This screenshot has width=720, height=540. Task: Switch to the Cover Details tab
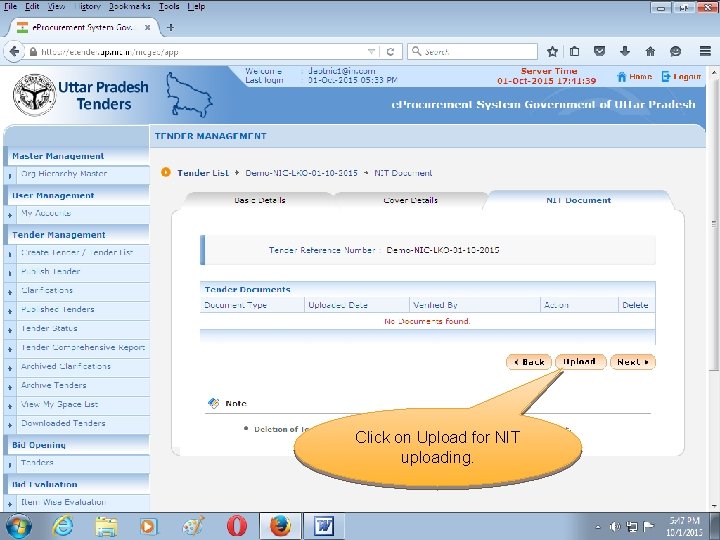click(x=411, y=200)
